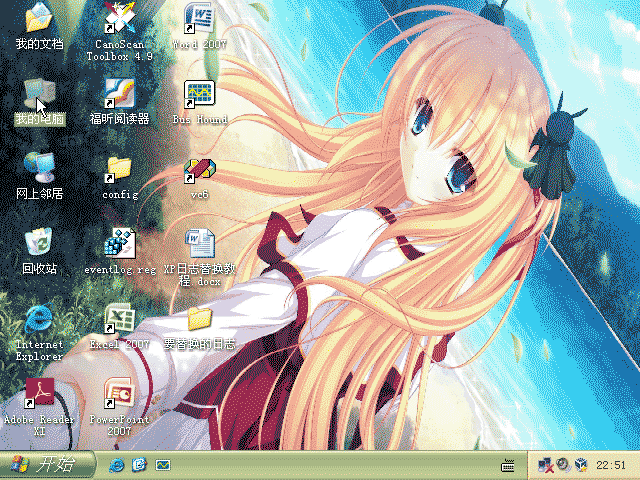
Task: Click the Internet Explorer quick launch icon
Action: [118, 465]
